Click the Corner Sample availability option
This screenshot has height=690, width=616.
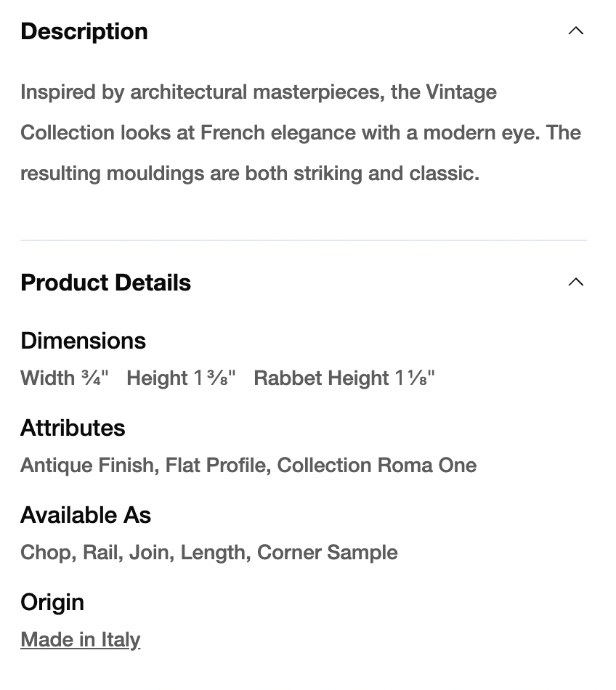(x=327, y=552)
